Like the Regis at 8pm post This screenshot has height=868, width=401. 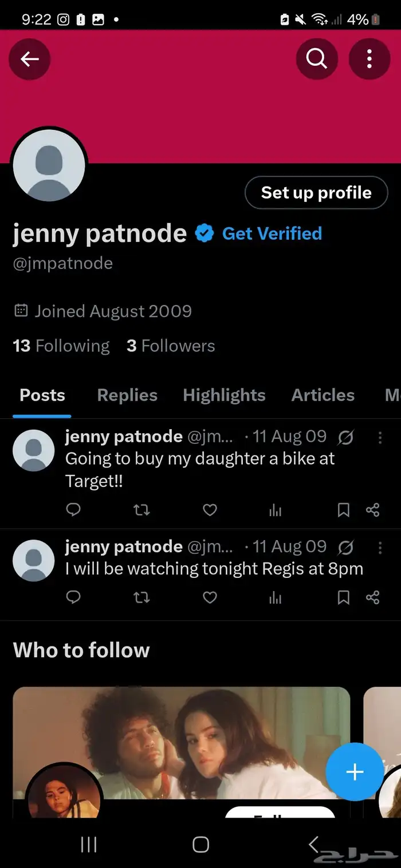tap(210, 597)
